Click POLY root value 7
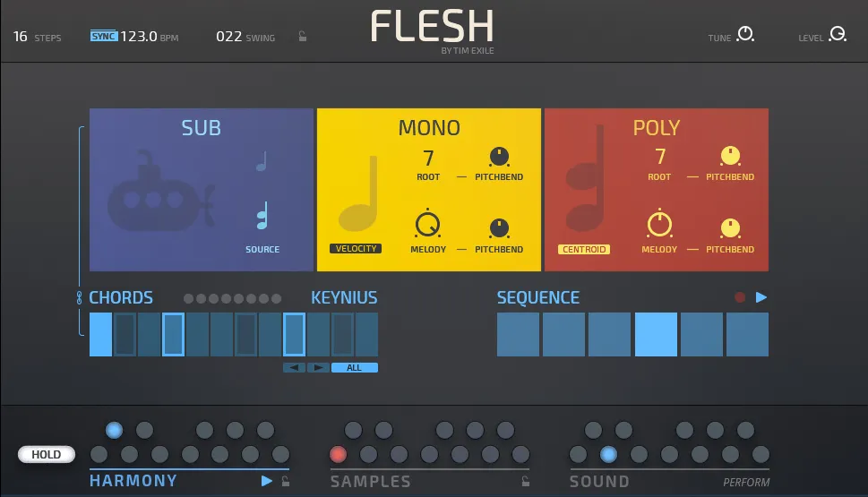Screen dimensions: 868x497 pyautogui.click(x=659, y=158)
